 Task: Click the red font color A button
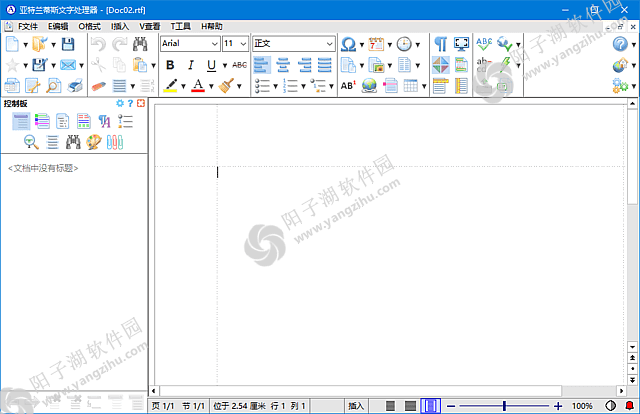[198, 86]
